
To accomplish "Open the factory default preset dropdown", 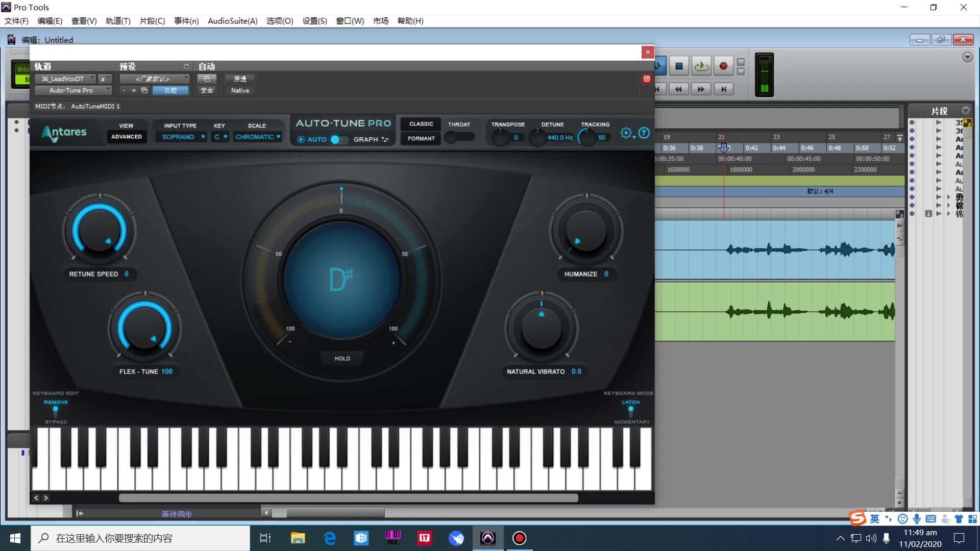I will [x=155, y=79].
